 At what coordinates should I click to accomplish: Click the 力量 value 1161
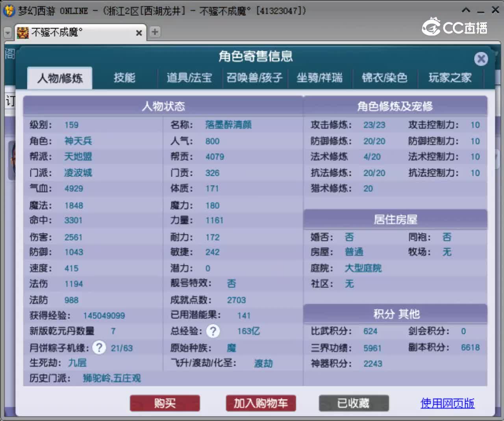point(214,220)
